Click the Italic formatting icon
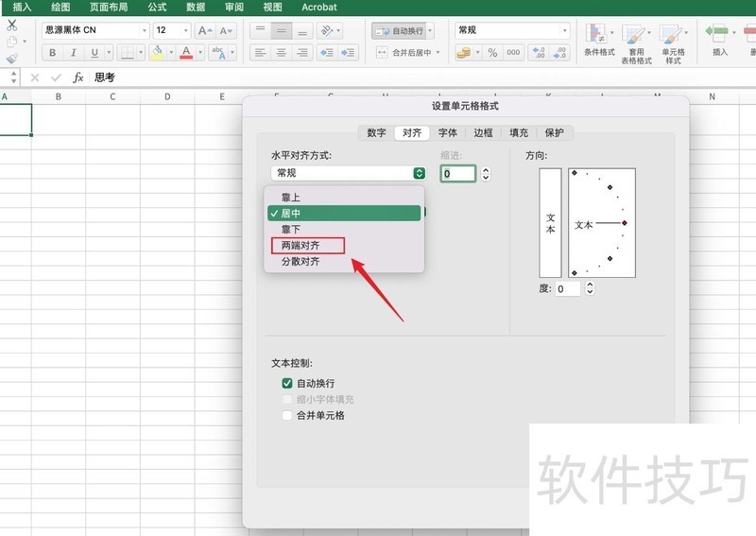 (x=75, y=53)
